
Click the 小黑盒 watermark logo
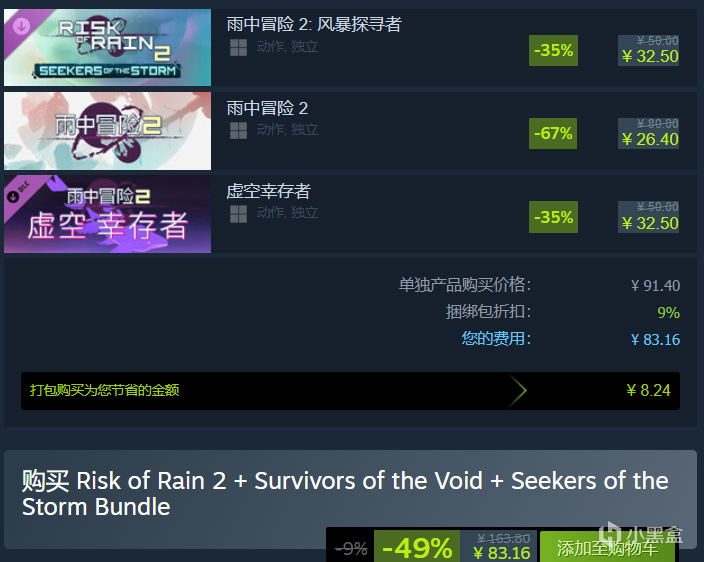(x=641, y=535)
